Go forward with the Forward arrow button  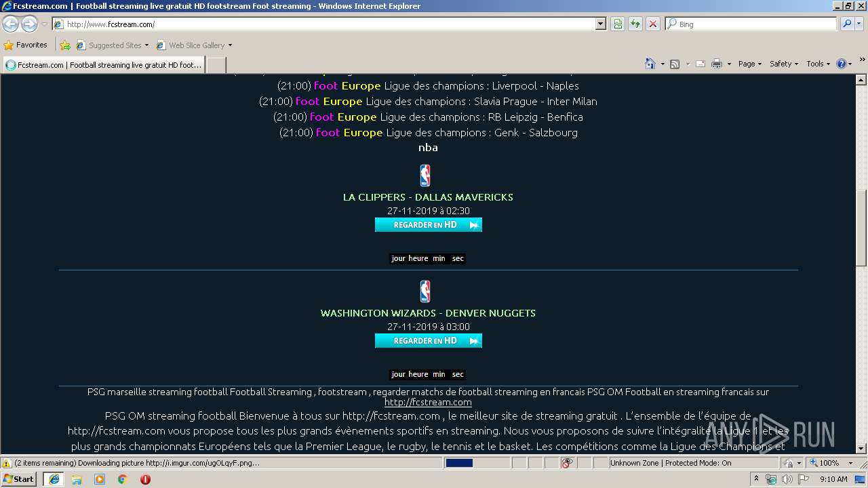point(29,24)
